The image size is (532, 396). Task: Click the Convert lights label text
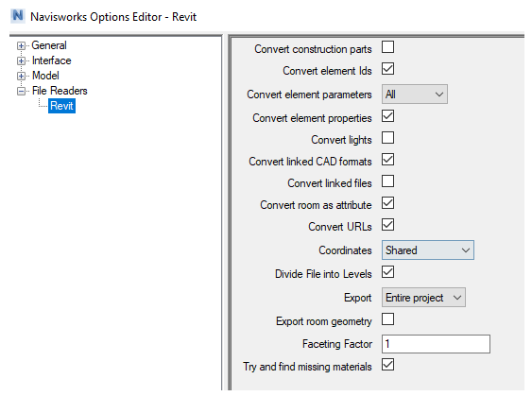pos(341,140)
